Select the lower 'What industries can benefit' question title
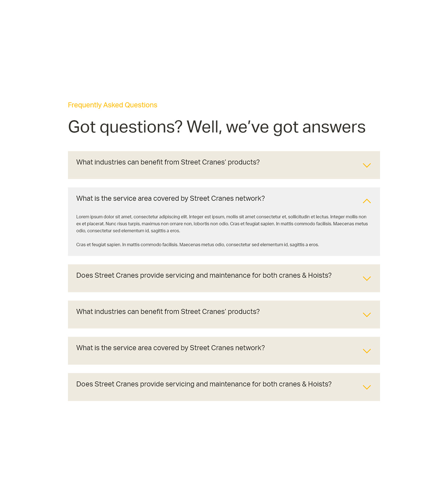 tap(168, 311)
